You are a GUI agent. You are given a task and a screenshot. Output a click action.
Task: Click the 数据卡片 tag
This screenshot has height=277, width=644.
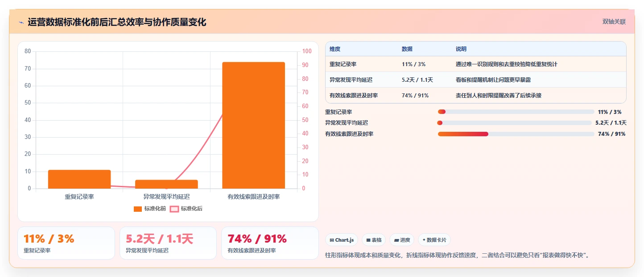click(x=434, y=240)
